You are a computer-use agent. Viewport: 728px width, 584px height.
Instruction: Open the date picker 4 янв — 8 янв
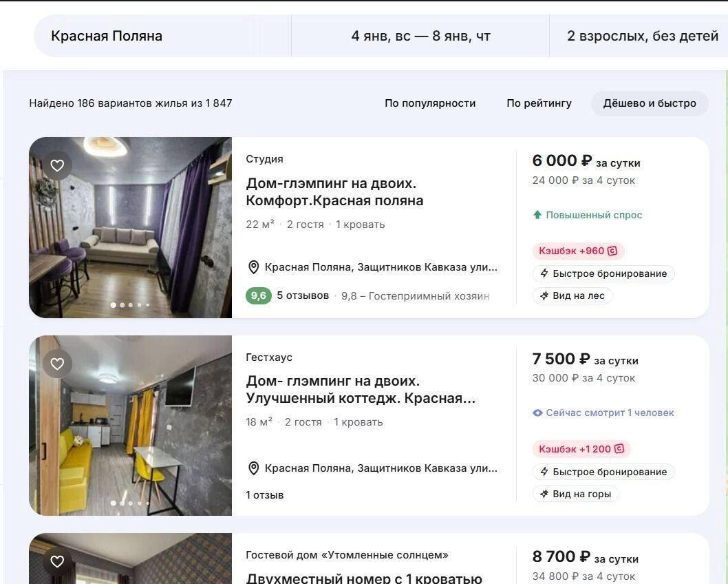(420, 36)
